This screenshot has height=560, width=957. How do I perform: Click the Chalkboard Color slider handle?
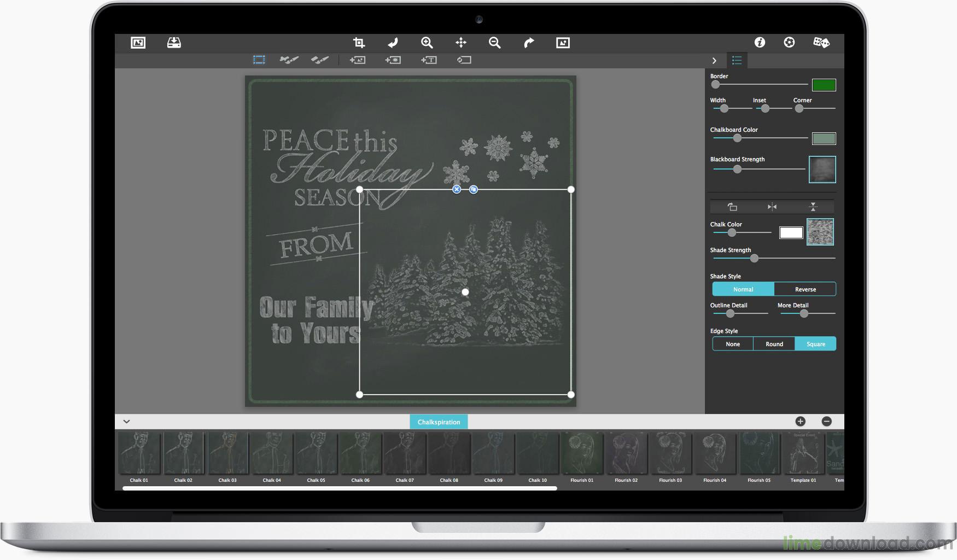[737, 138]
